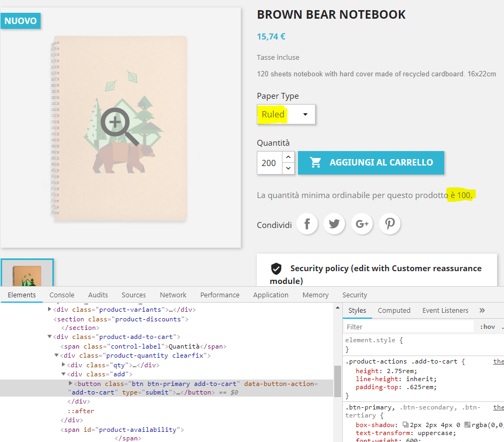Click the 15,74 € price
This screenshot has height=442, width=504.
(271, 37)
